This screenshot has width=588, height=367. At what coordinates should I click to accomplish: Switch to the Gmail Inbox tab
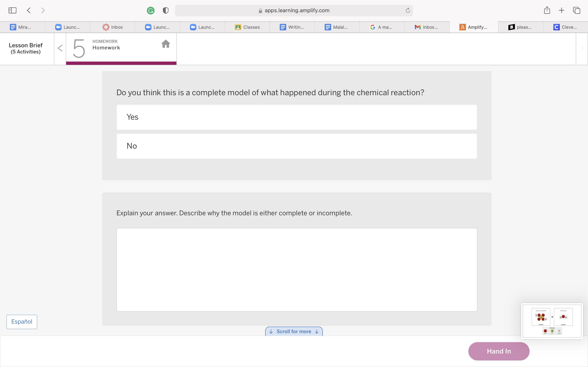(427, 27)
